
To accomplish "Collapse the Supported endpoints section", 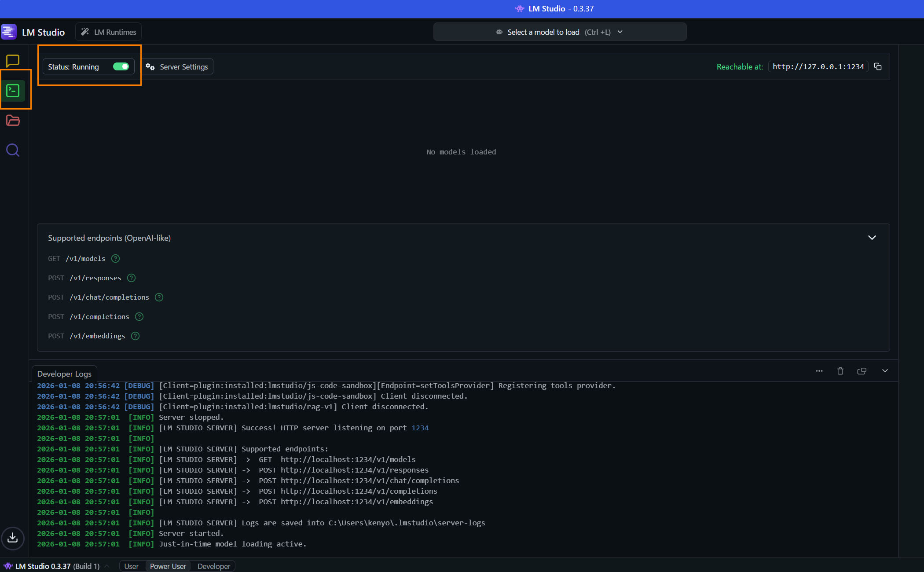I will pyautogui.click(x=872, y=238).
